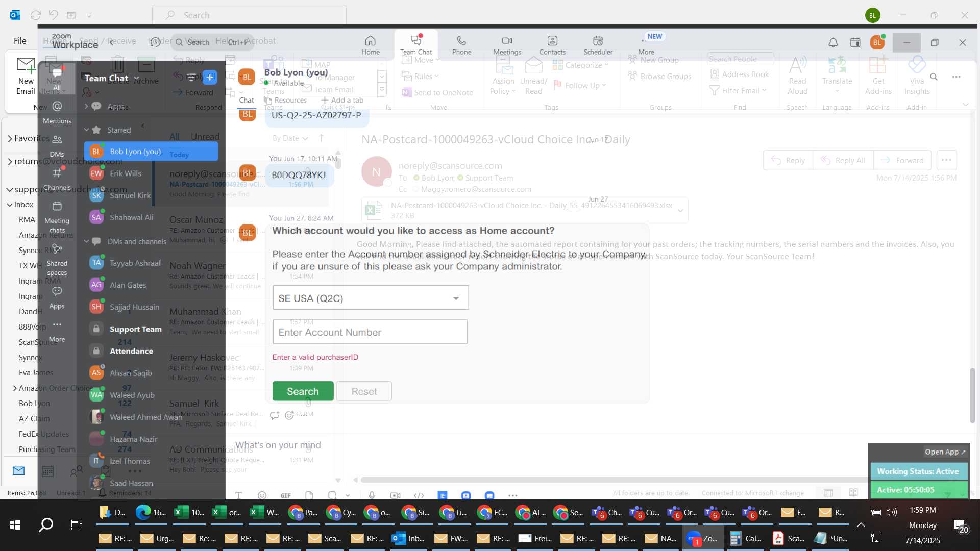Open Zoom notifications bell
Image resolution: width=980 pixels, height=551 pixels.
(x=833, y=43)
